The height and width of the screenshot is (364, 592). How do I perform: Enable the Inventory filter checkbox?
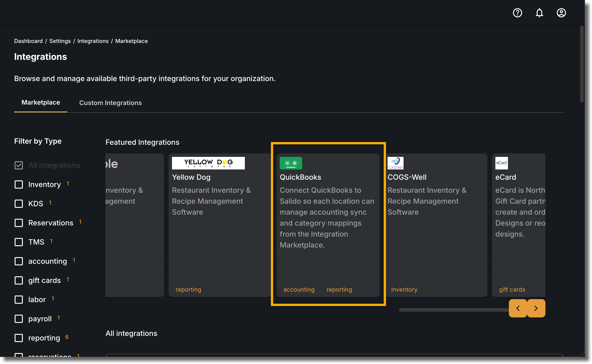point(19,185)
